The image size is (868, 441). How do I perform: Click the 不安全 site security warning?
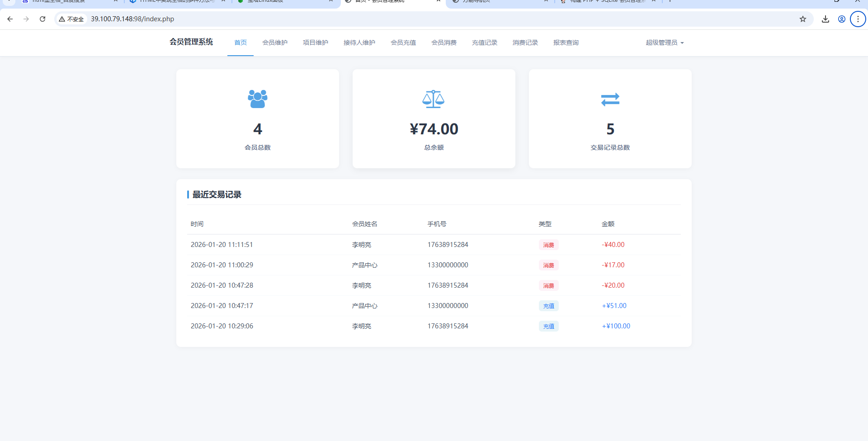[71, 19]
